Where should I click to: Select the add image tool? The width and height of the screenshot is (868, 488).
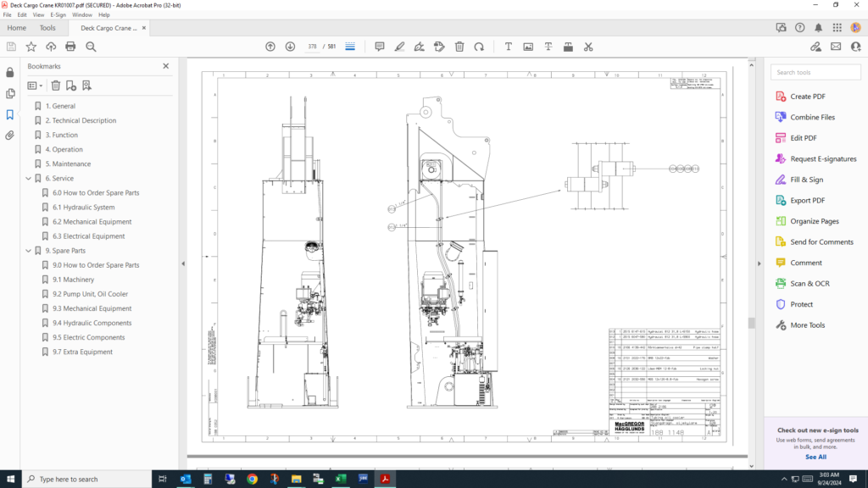click(x=528, y=47)
